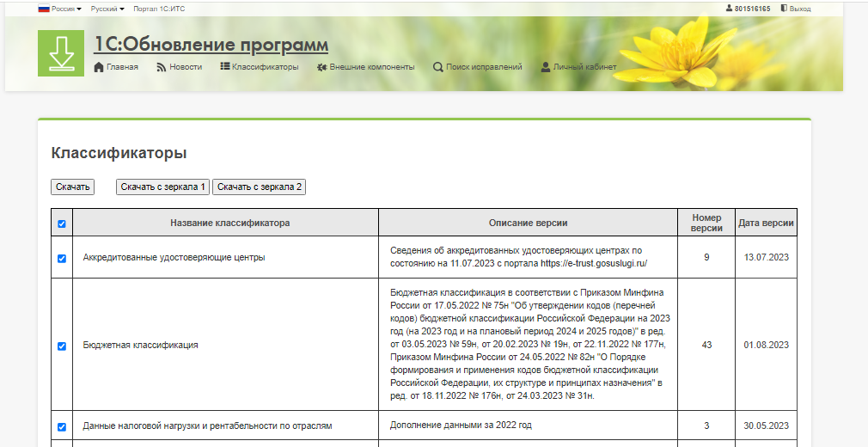The image size is (868, 447).
Task: Open Новости menu item
Action: [x=186, y=67]
